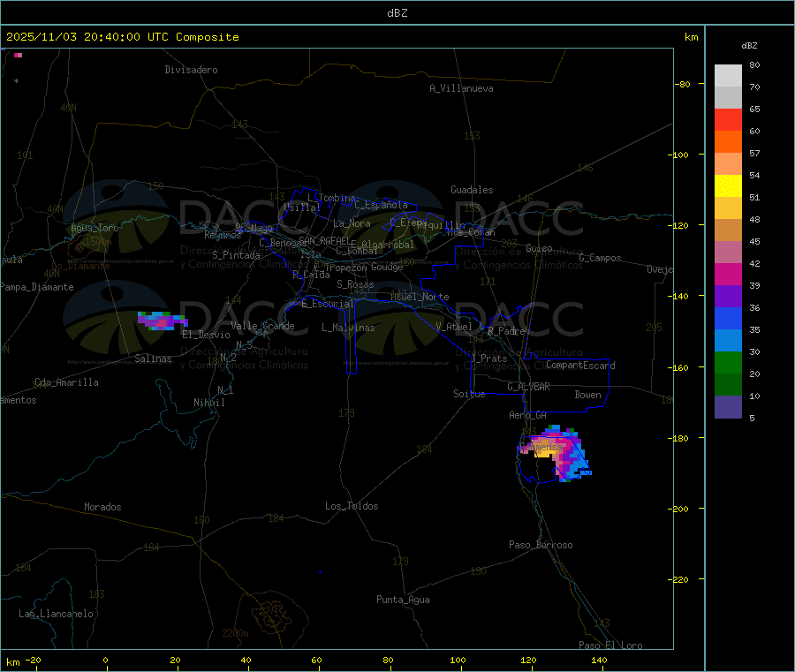Click the 'Guadales' map label

tap(472, 190)
